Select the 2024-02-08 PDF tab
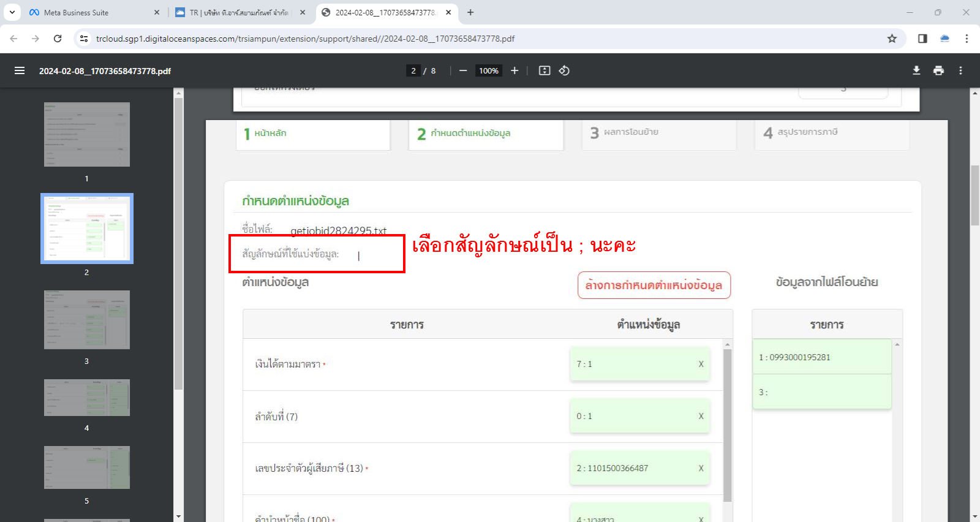 click(386, 12)
